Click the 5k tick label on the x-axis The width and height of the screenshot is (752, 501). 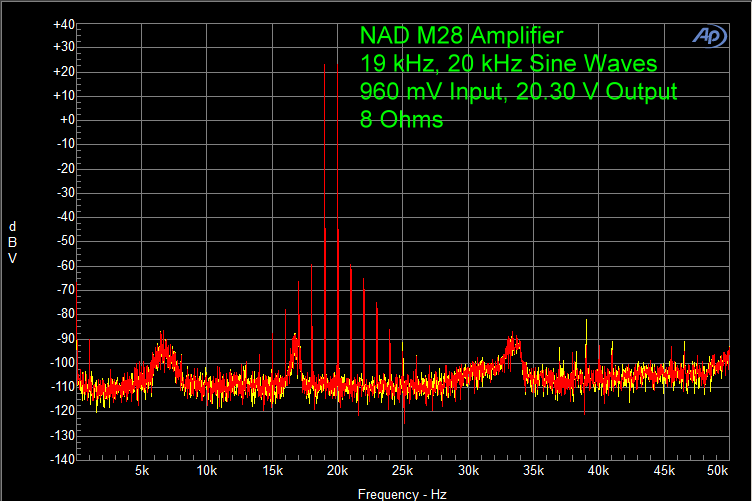pos(142,470)
